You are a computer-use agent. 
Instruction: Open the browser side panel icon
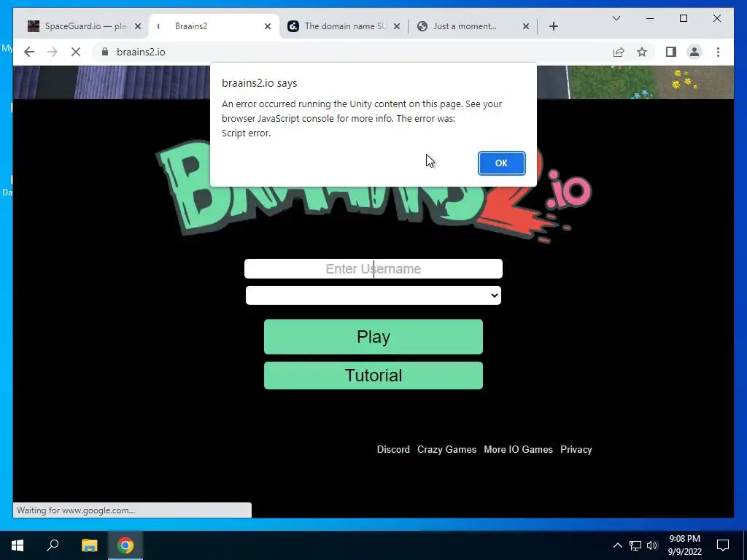click(x=671, y=52)
